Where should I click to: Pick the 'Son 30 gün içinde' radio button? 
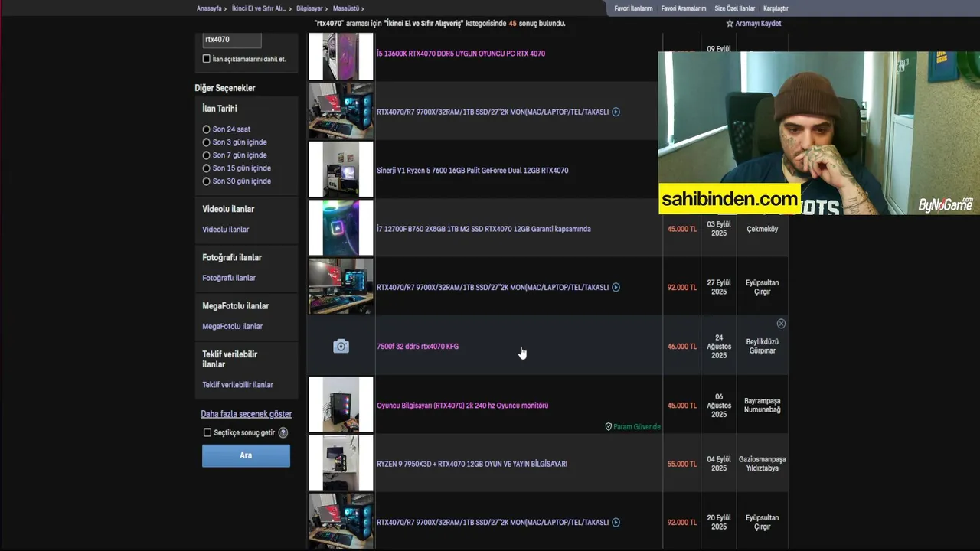(x=207, y=181)
